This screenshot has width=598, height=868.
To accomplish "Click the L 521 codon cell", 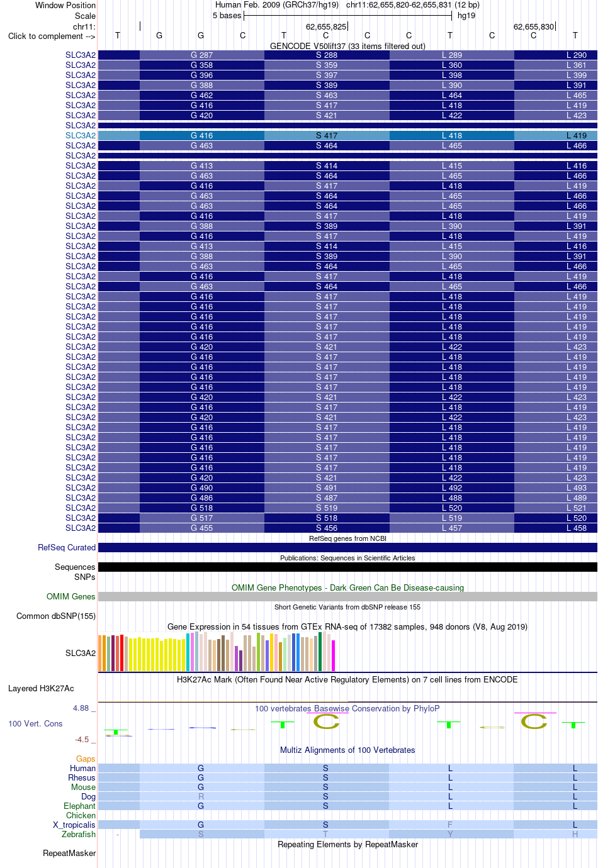I will coord(555,508).
